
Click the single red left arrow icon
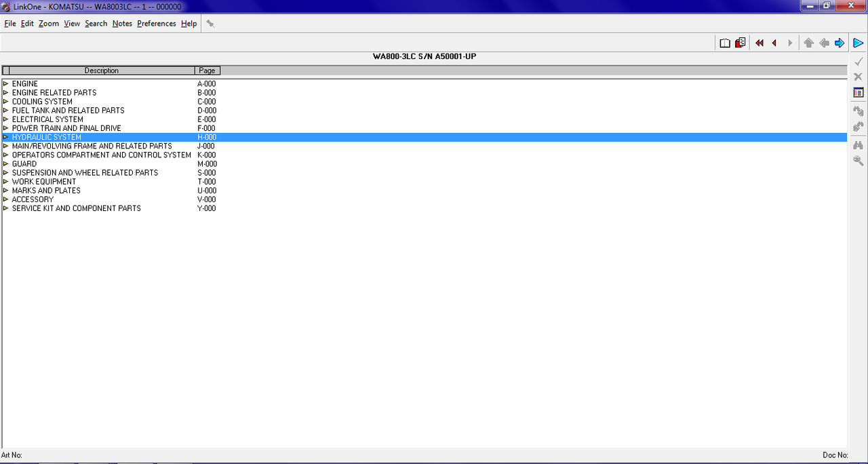tap(774, 43)
